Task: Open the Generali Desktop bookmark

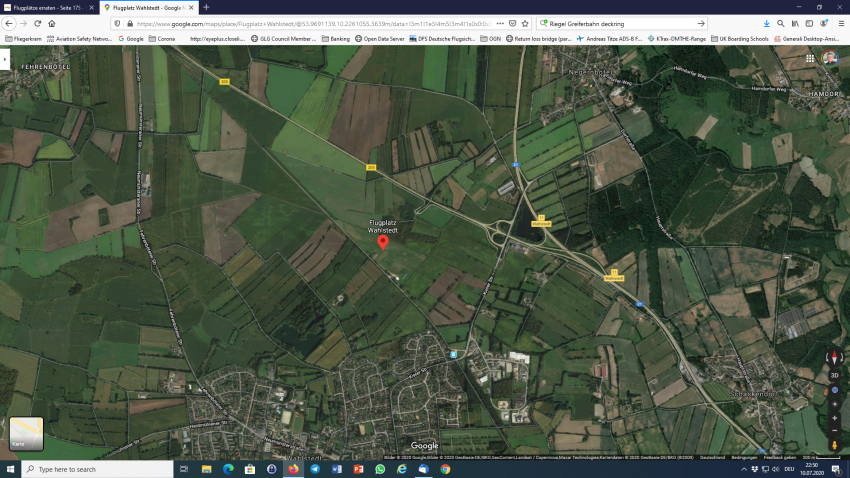Action: pyautogui.click(x=806, y=38)
